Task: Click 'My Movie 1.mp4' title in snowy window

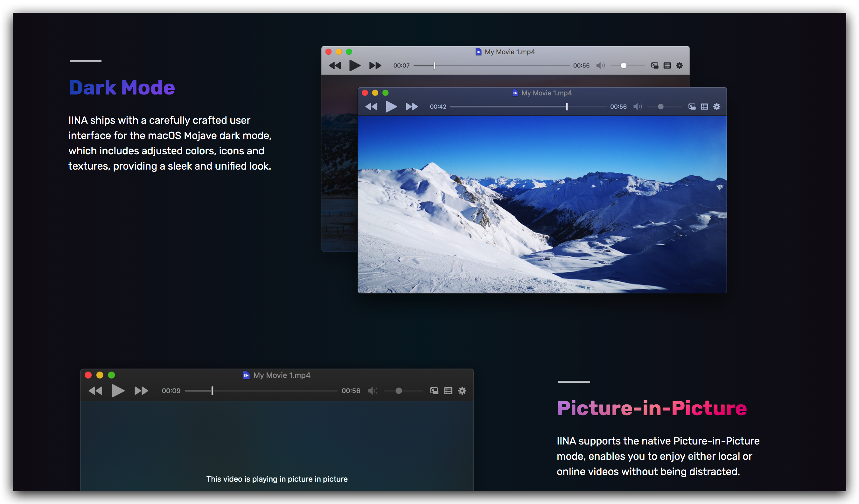Action: click(547, 93)
